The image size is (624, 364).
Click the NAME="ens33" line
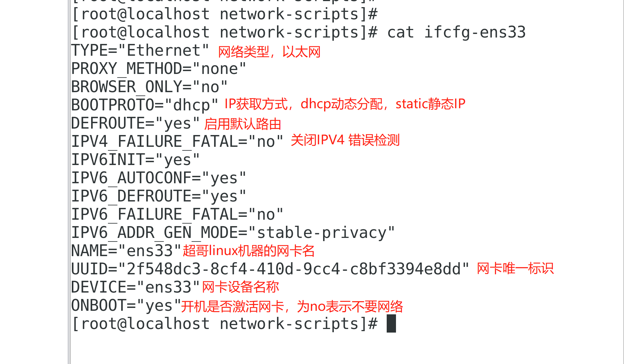126,251
